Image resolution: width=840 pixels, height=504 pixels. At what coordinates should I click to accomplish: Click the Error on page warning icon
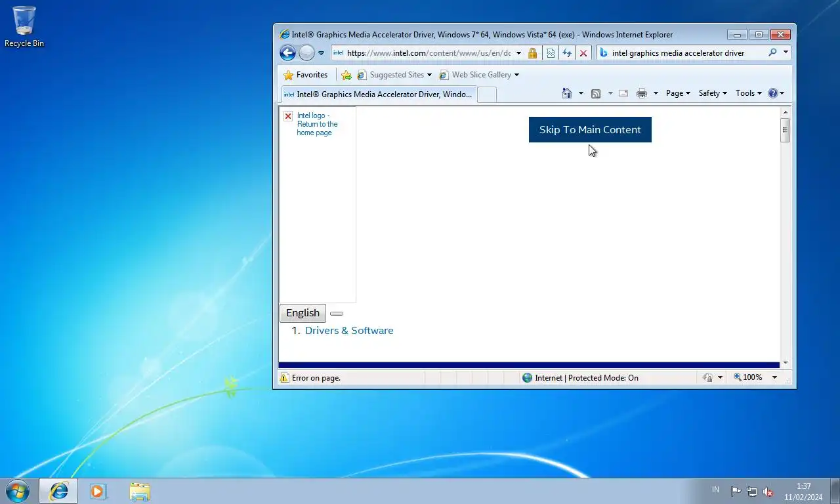[284, 378]
